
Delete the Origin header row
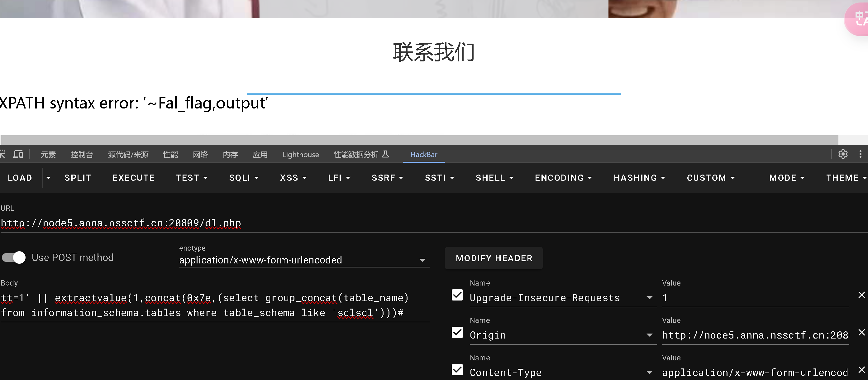coord(861,332)
